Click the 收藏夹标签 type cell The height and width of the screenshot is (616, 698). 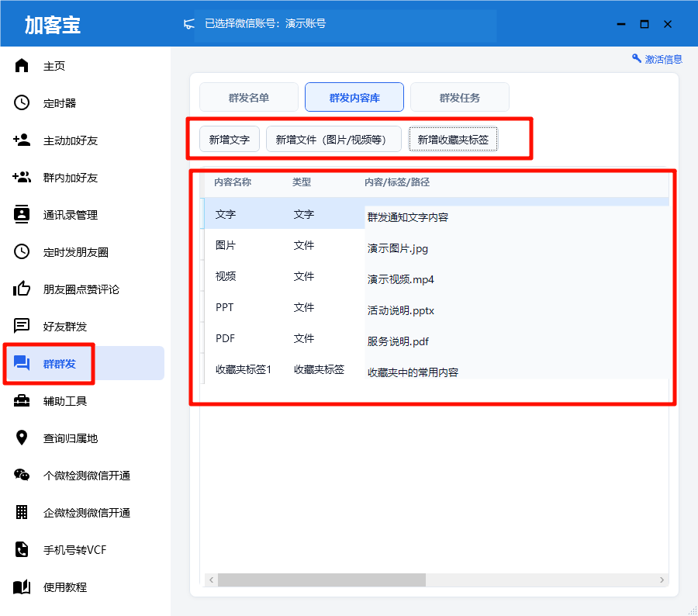pyautogui.click(x=320, y=369)
